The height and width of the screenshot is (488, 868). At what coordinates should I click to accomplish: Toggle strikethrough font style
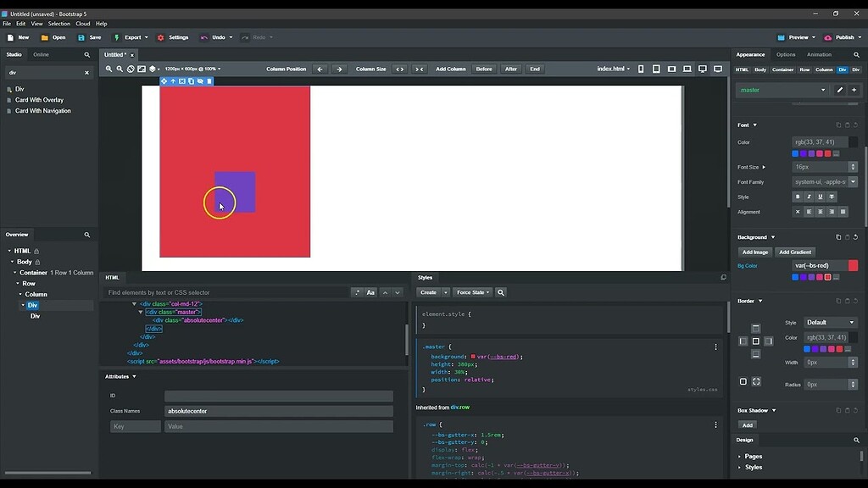coord(832,197)
